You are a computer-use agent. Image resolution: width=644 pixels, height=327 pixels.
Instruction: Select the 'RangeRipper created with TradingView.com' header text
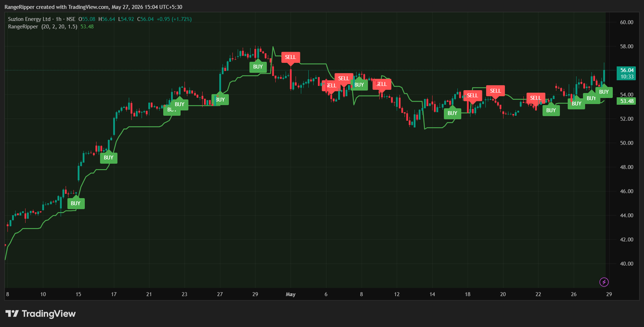tap(57, 7)
